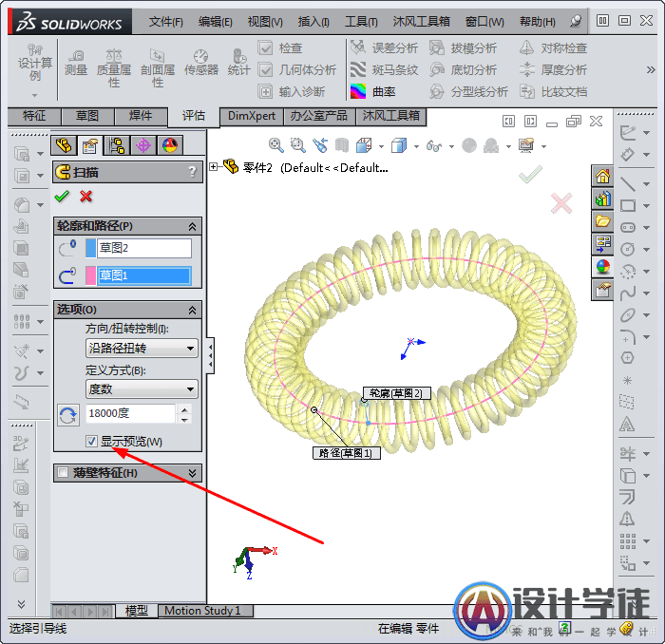Switch to the DimXpert tab
665x644 pixels.
[x=251, y=116]
